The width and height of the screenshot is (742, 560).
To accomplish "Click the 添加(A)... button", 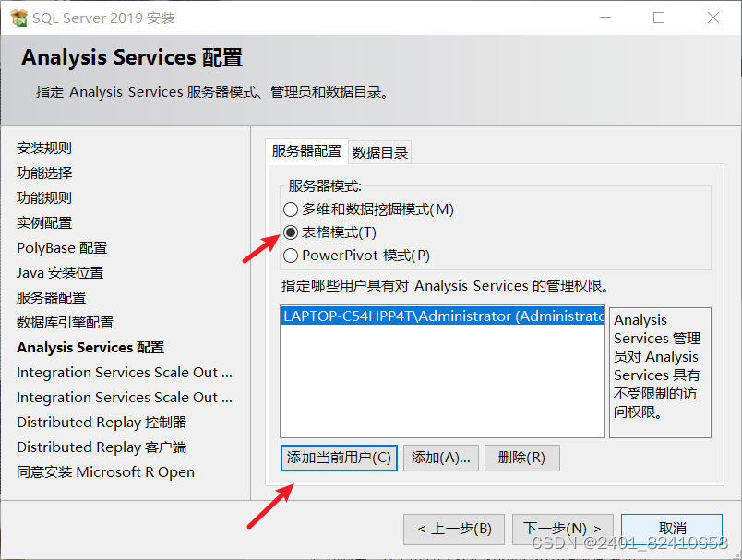I will pos(441,458).
